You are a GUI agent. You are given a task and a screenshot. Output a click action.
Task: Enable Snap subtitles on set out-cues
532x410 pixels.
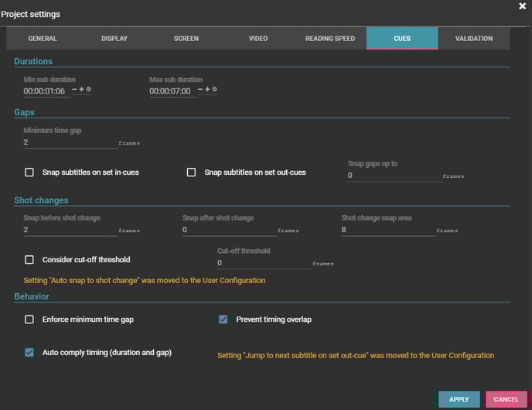click(192, 173)
